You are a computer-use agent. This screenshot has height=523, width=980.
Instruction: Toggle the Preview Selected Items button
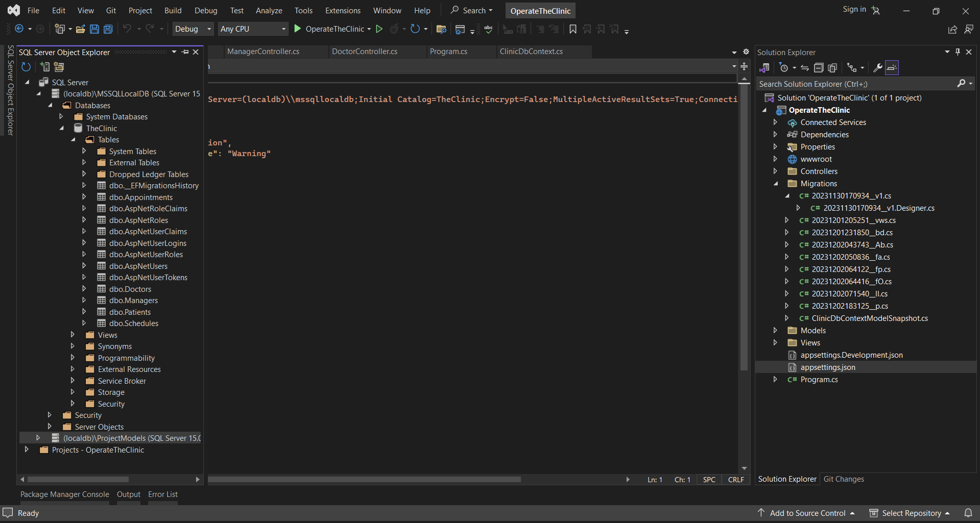coord(892,68)
